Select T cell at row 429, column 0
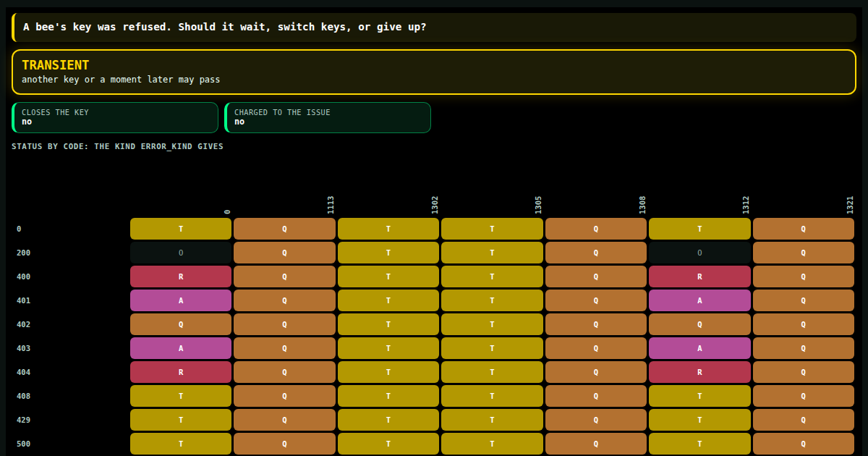868x456 pixels. pyautogui.click(x=181, y=420)
